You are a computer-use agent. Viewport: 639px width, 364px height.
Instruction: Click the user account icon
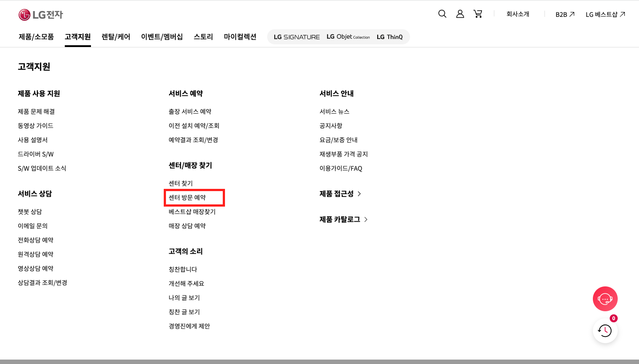(460, 14)
